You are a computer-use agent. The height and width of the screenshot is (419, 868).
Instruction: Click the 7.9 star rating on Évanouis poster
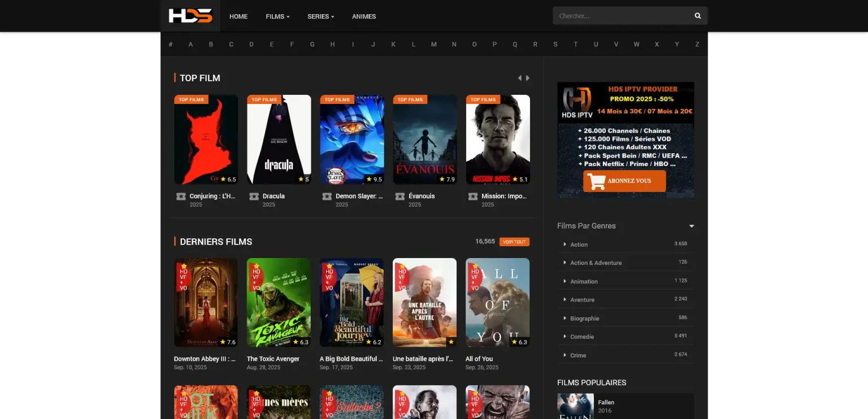[447, 179]
